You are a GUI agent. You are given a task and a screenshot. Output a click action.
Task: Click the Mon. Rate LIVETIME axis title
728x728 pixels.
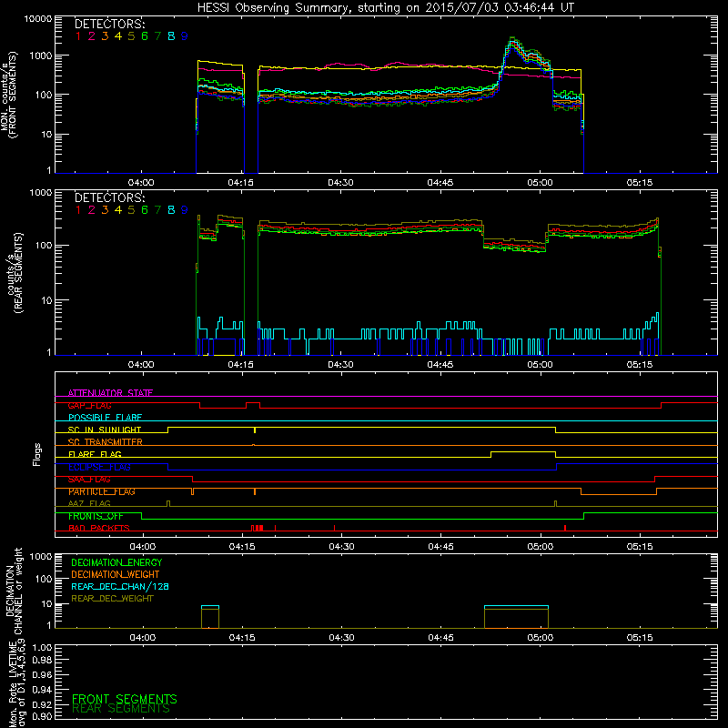click(16, 683)
